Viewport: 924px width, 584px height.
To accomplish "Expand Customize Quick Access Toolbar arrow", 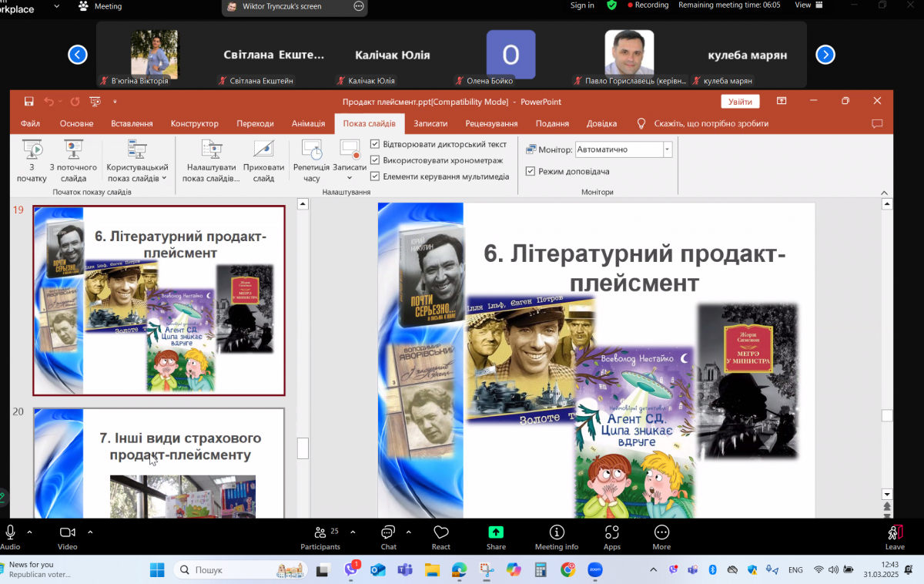I will click(x=115, y=101).
